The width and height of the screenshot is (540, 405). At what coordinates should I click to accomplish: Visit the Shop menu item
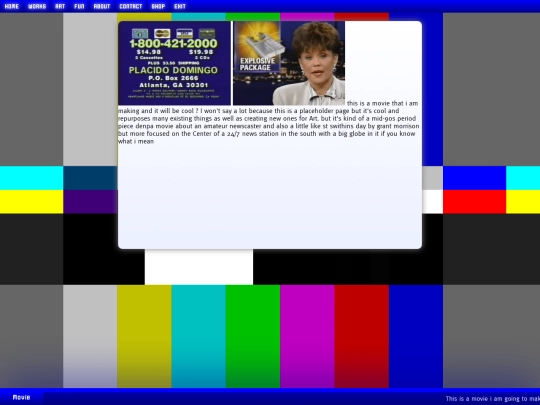158,6
